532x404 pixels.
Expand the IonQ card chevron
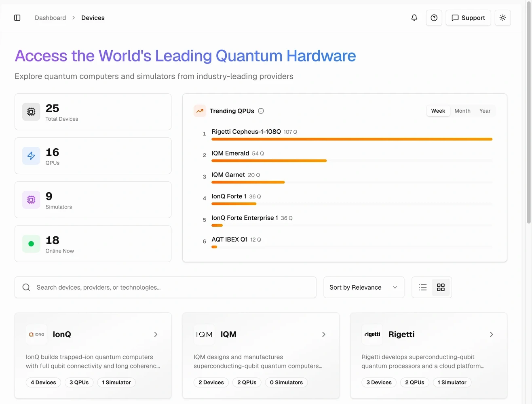156,335
